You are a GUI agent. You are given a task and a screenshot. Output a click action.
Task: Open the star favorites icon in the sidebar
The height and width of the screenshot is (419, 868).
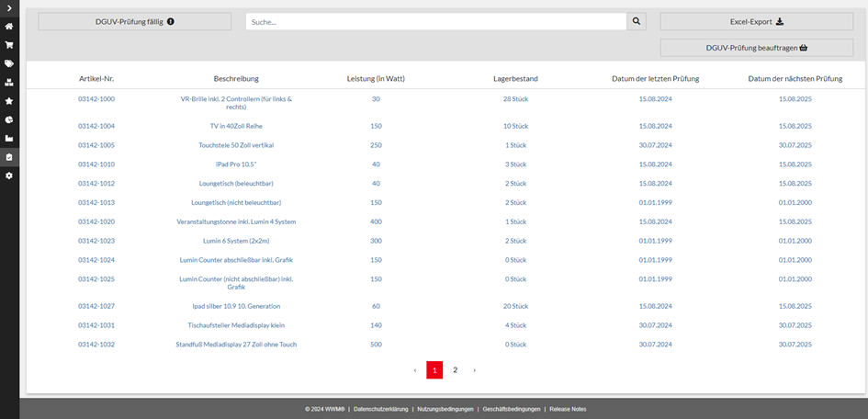point(9,101)
